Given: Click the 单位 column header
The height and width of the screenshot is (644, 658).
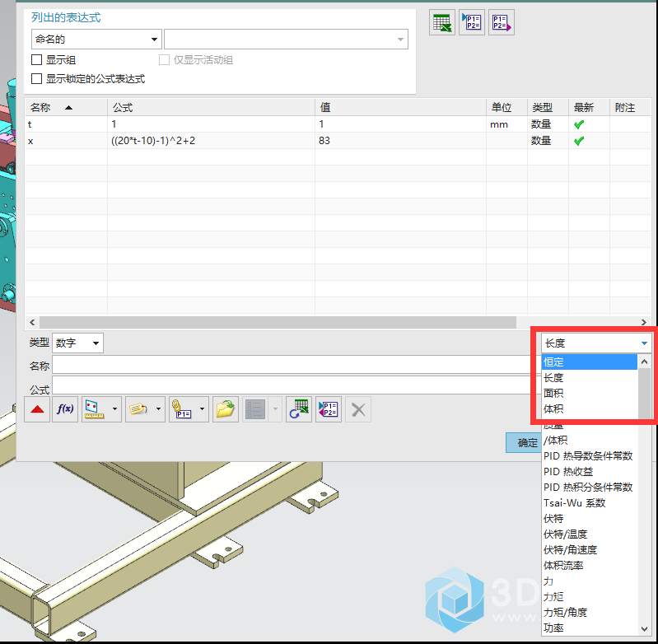Looking at the screenshot, I should (x=506, y=107).
